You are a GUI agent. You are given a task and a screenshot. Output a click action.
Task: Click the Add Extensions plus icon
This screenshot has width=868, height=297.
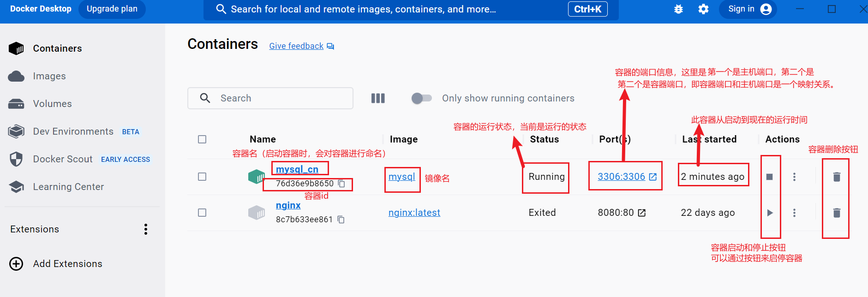pyautogui.click(x=16, y=264)
